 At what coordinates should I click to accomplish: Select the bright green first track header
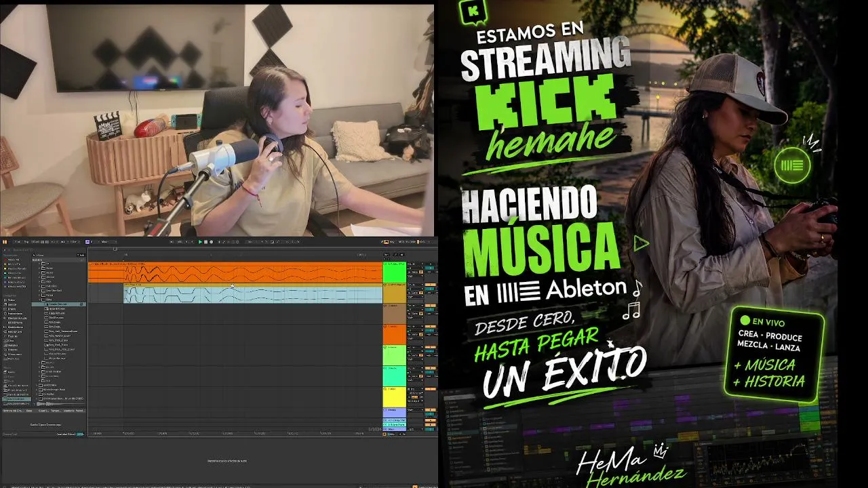pyautogui.click(x=394, y=272)
